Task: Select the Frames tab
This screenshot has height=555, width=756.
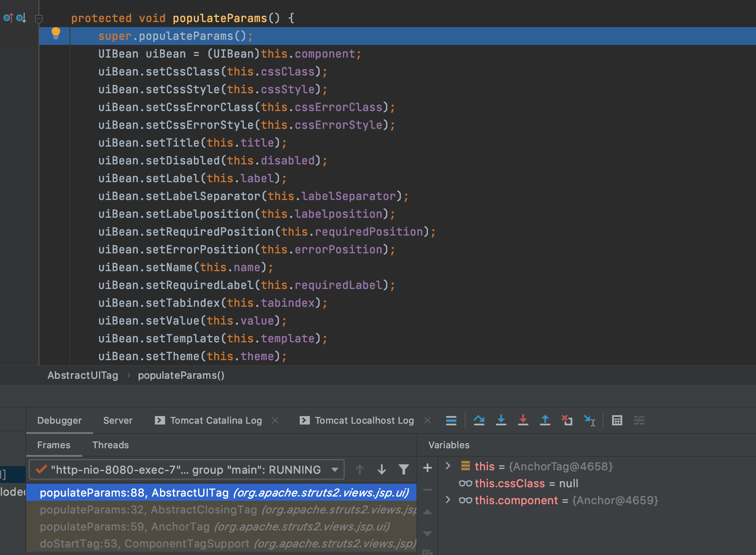Action: point(54,445)
